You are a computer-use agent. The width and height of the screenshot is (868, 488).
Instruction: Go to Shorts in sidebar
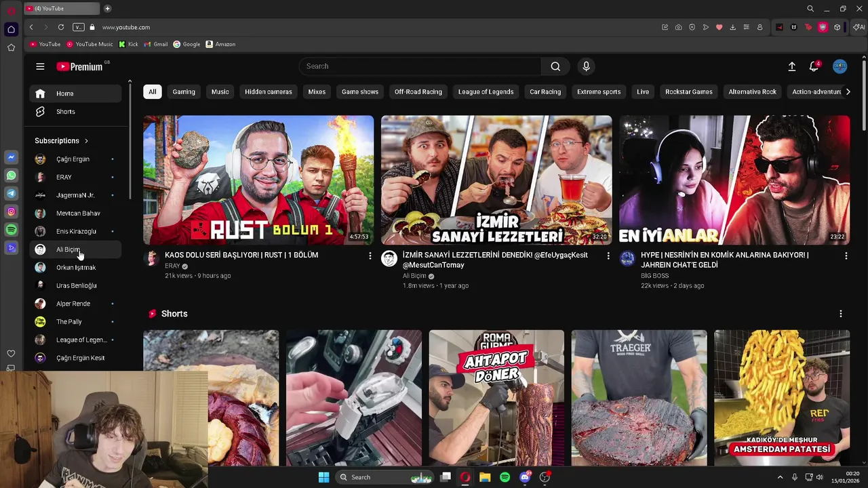click(x=75, y=112)
